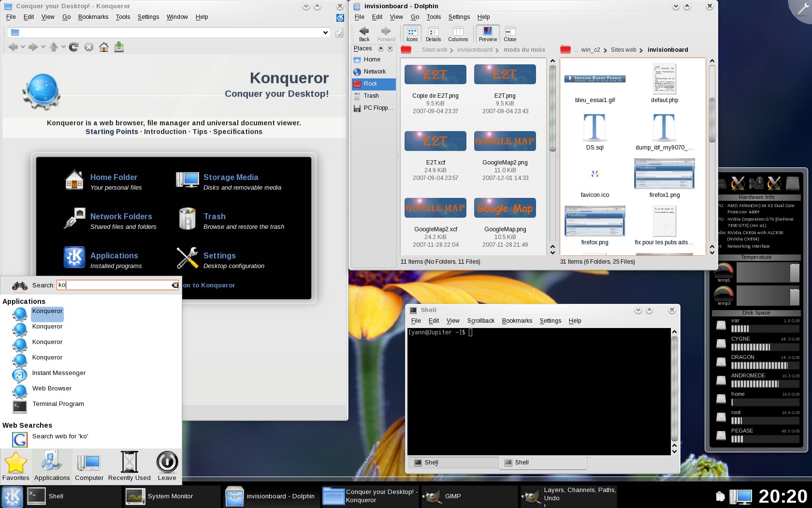
Task: Toggle the Preview mode in Dolphin
Action: [x=488, y=34]
